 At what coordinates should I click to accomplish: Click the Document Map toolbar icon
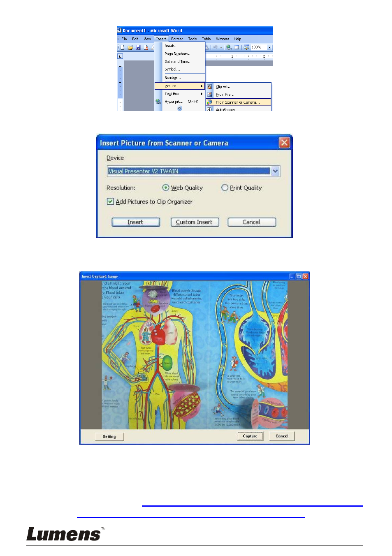(246, 47)
